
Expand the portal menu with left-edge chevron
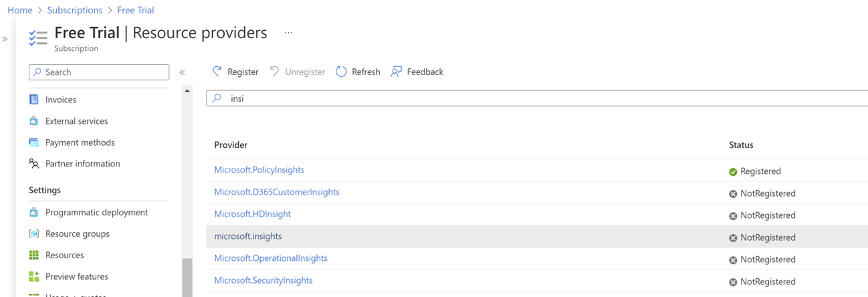pyautogui.click(x=5, y=39)
